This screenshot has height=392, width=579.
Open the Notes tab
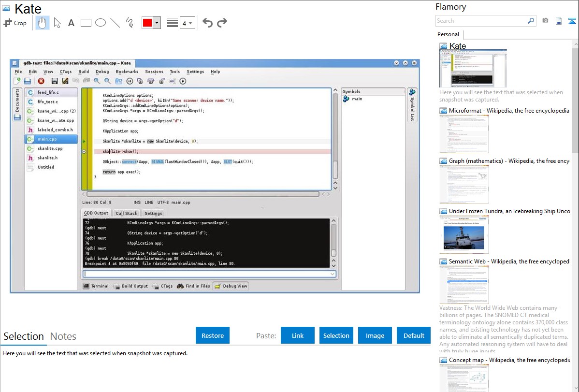[63, 336]
